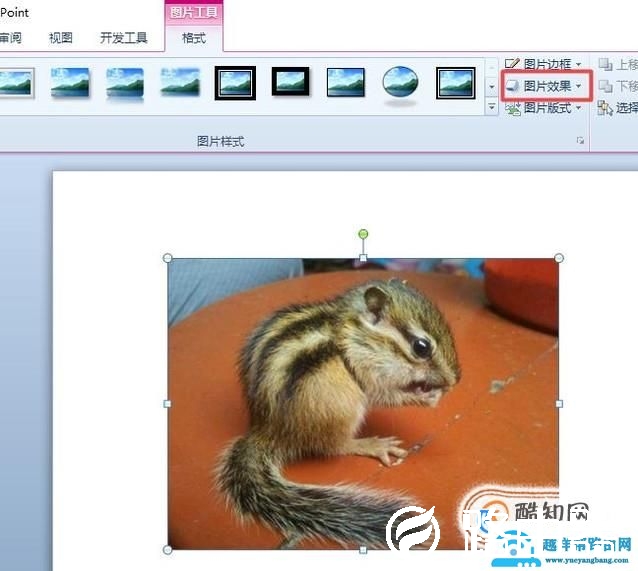
Task: Click the bottom-left corner resize handle
Action: 167,550
